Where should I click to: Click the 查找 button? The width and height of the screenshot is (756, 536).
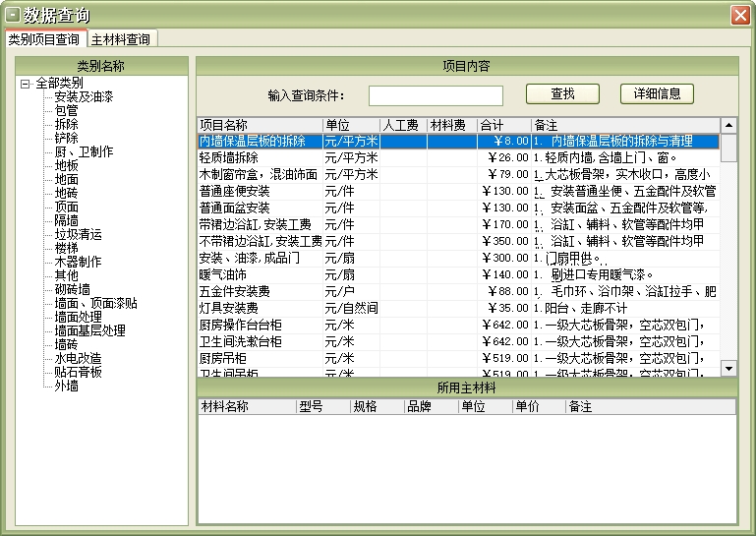562,94
